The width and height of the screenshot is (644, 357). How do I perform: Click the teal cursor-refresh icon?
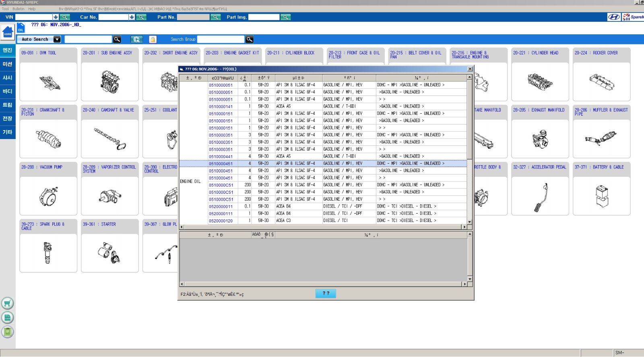[136, 39]
